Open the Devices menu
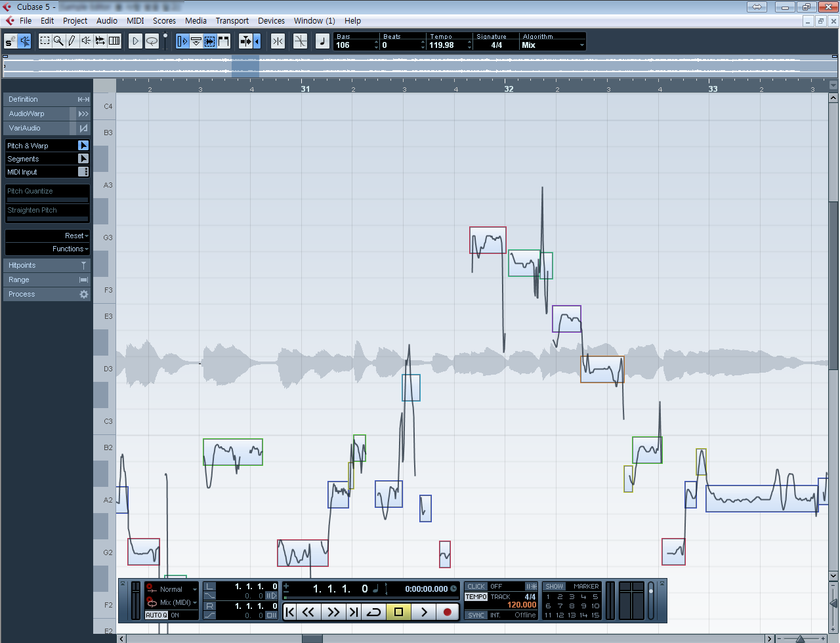This screenshot has height=643, width=840. click(271, 20)
